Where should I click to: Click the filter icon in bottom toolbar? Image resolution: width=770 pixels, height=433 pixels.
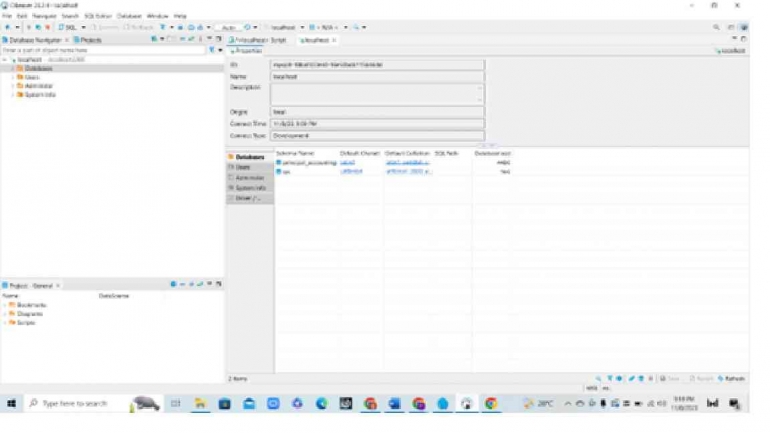tap(609, 379)
